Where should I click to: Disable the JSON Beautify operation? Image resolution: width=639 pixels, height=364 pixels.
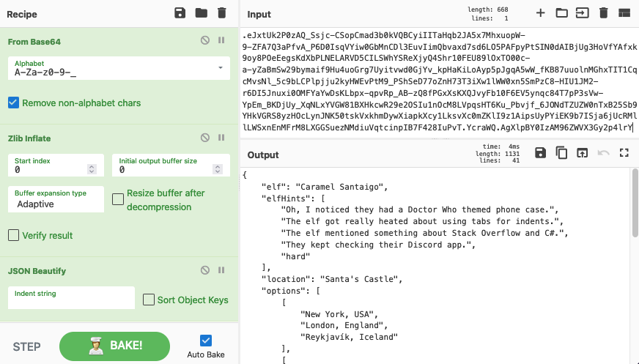click(205, 270)
